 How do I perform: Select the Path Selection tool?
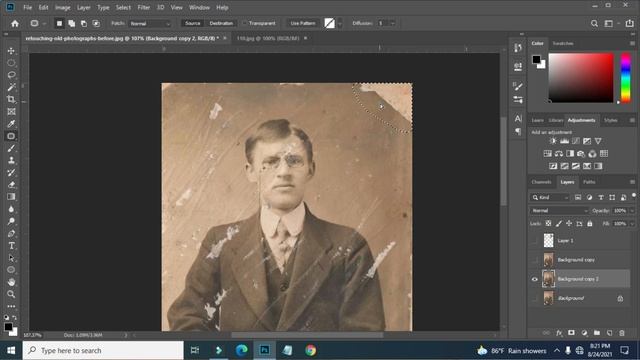tap(11, 258)
